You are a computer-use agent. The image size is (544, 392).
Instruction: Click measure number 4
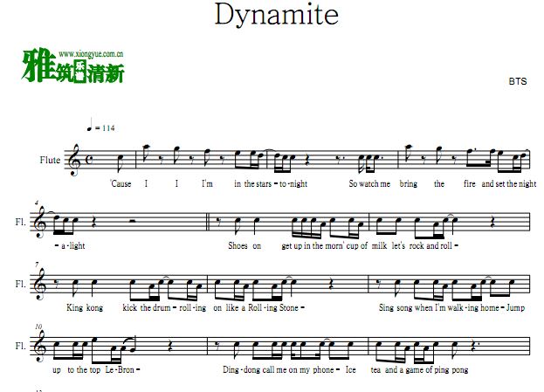pos(37,203)
